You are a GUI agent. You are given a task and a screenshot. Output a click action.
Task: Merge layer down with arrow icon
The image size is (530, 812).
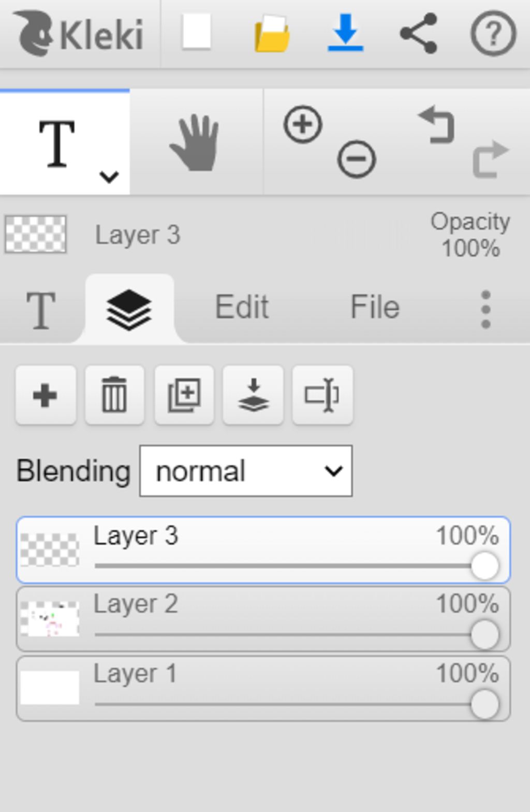(253, 395)
